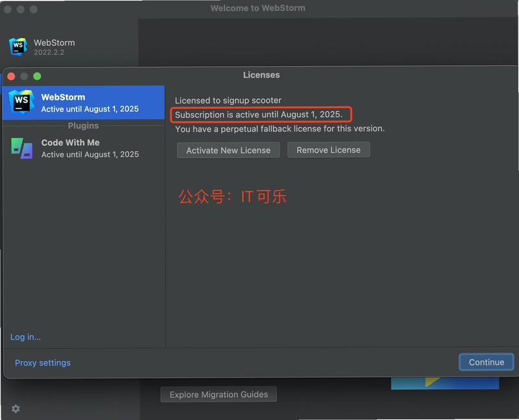The width and height of the screenshot is (519, 420).
Task: Click the Licenses dialog title
Action: [261, 75]
